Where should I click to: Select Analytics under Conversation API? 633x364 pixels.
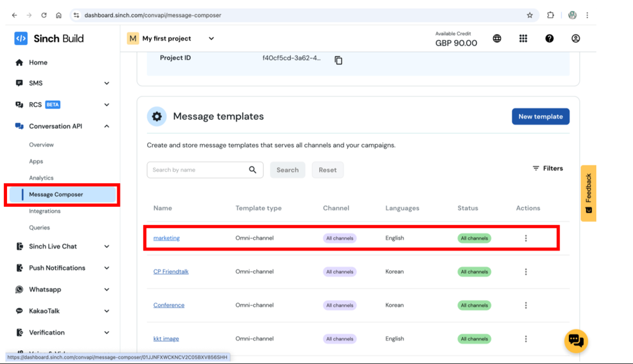[x=41, y=178]
